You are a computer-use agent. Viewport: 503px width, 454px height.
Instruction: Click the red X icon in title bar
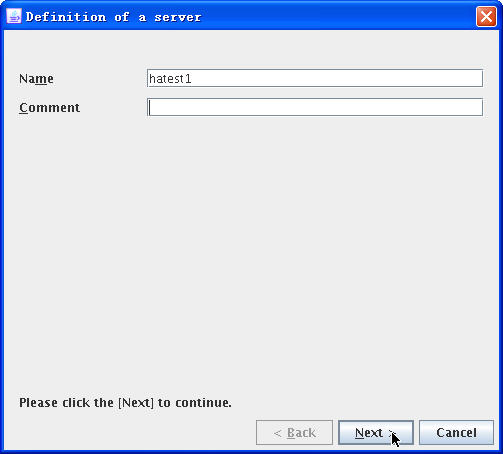[x=486, y=16]
